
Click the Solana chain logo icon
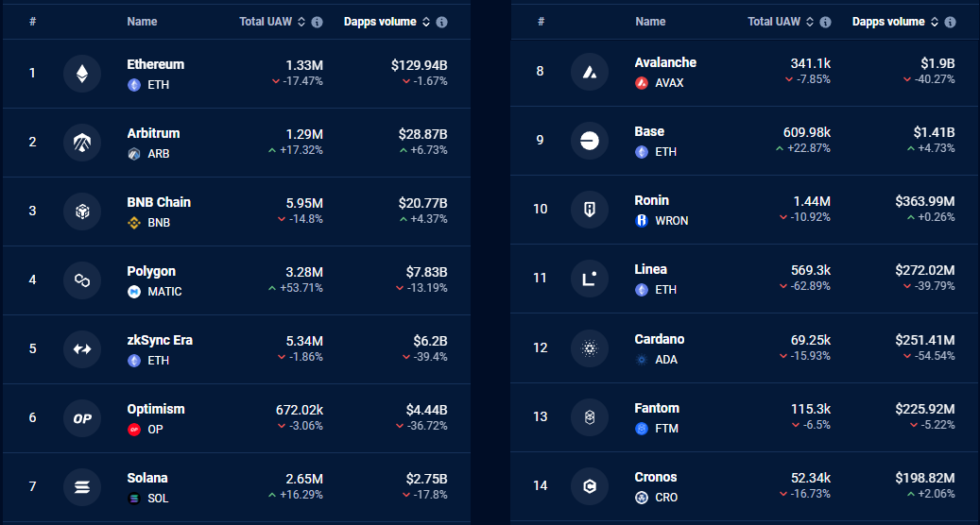coord(82,487)
